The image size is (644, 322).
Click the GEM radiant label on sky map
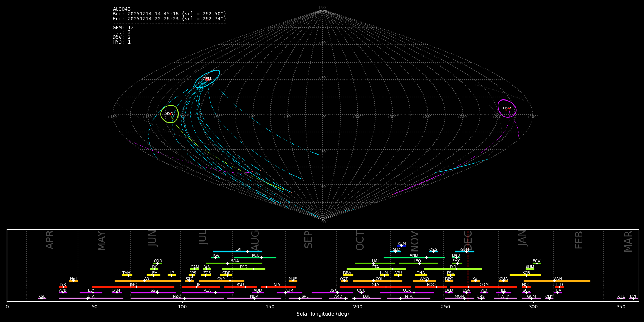coord(207,79)
